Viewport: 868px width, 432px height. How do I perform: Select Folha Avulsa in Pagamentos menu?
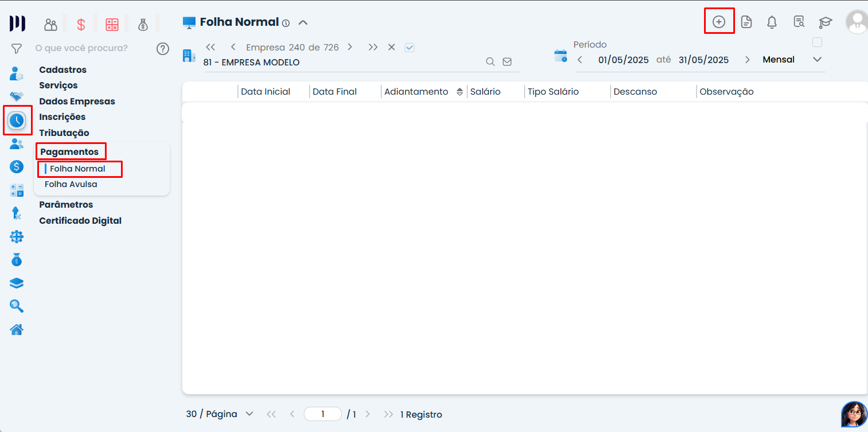[x=71, y=184]
